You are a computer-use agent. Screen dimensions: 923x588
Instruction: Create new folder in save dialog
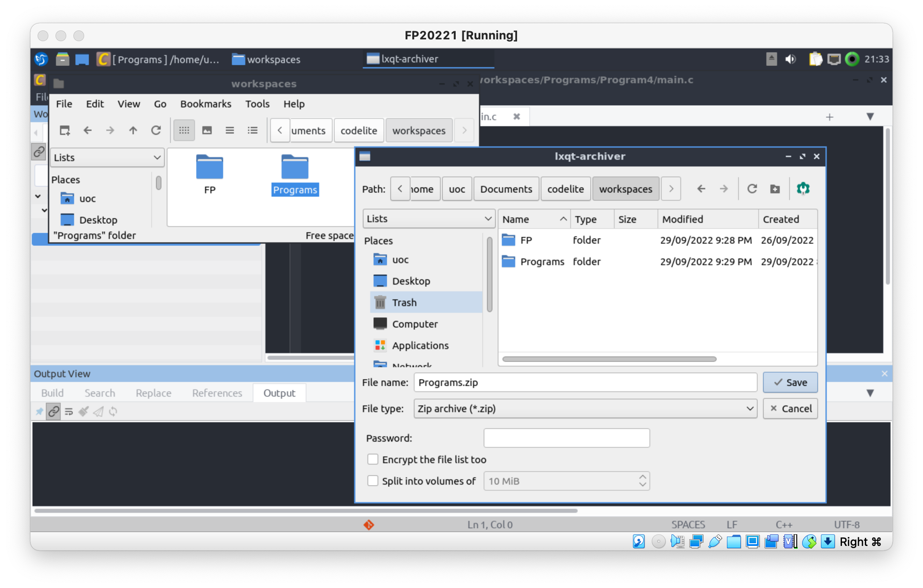[775, 189]
